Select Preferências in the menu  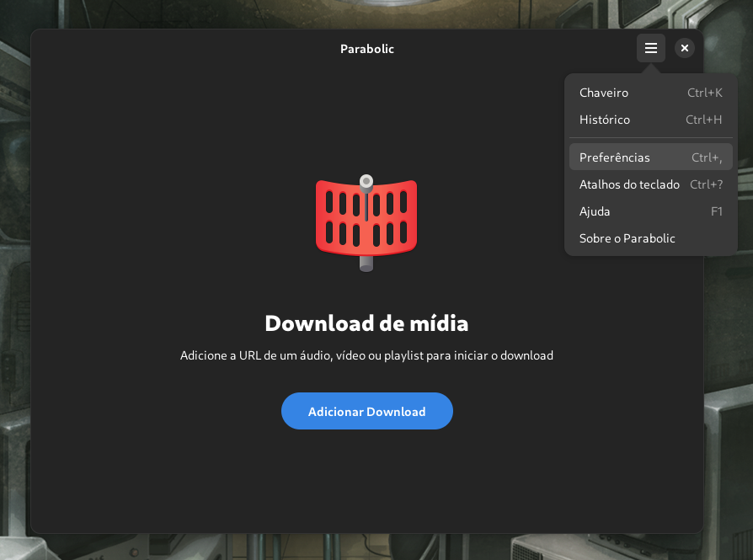coord(651,157)
